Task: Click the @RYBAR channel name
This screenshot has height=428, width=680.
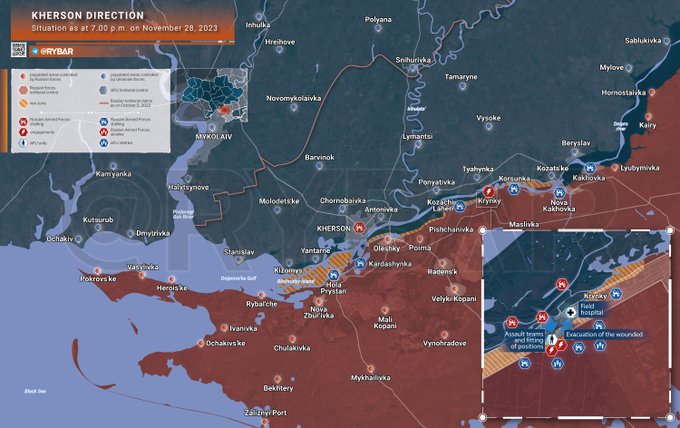Action: [x=57, y=52]
